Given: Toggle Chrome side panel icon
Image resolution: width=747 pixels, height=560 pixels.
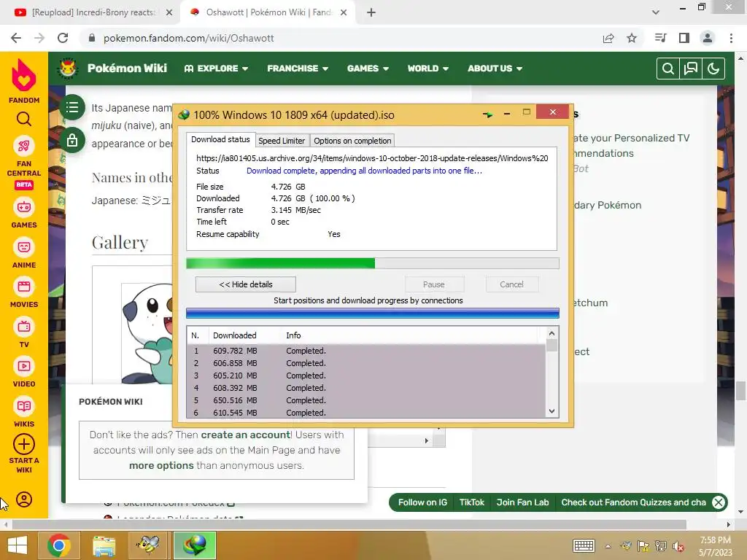Looking at the screenshot, I should pos(684,38).
